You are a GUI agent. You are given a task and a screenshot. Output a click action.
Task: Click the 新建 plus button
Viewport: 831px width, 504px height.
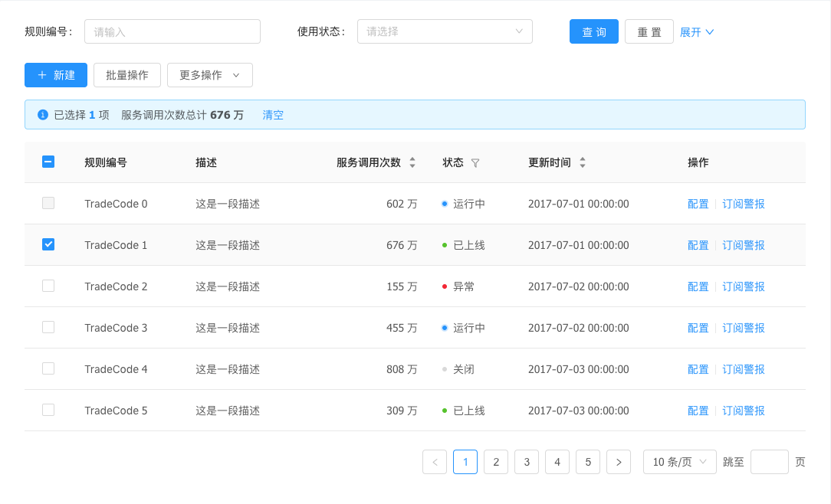pyautogui.click(x=56, y=75)
